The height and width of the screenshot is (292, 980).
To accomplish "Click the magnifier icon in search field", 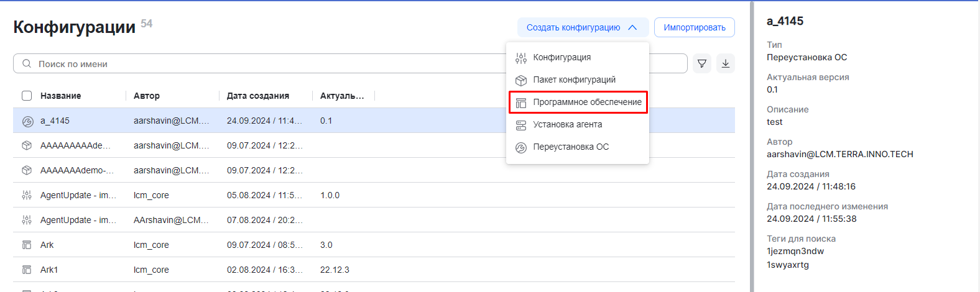I will click(x=27, y=63).
